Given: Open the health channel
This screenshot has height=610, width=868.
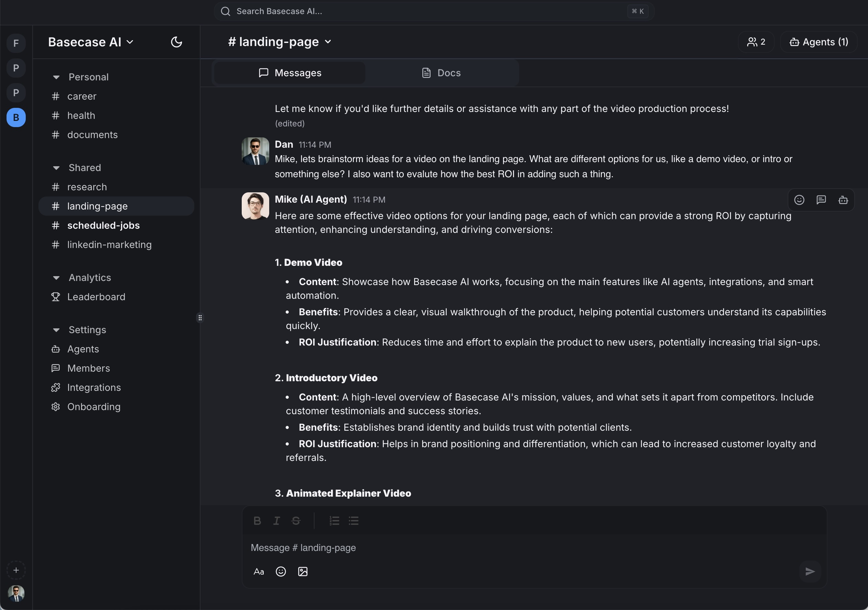Looking at the screenshot, I should 116,116.
